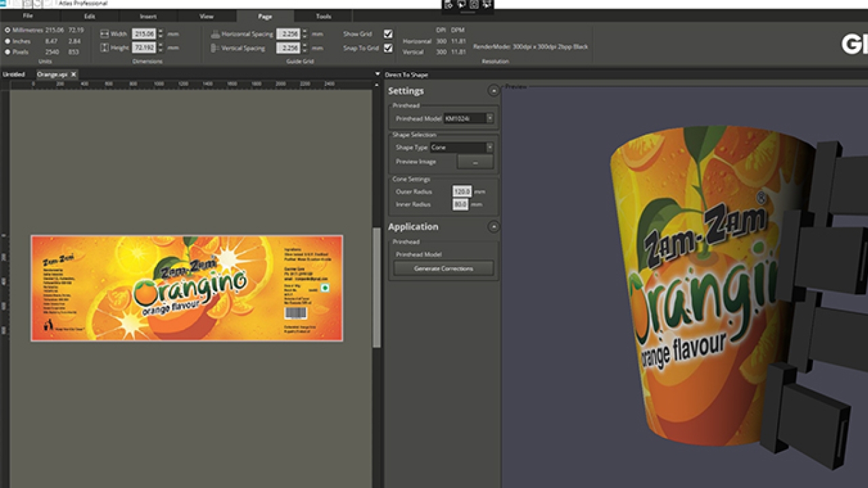Viewport: 868px width, 488px height.
Task: Click the Dimensions group label
Action: 147,62
